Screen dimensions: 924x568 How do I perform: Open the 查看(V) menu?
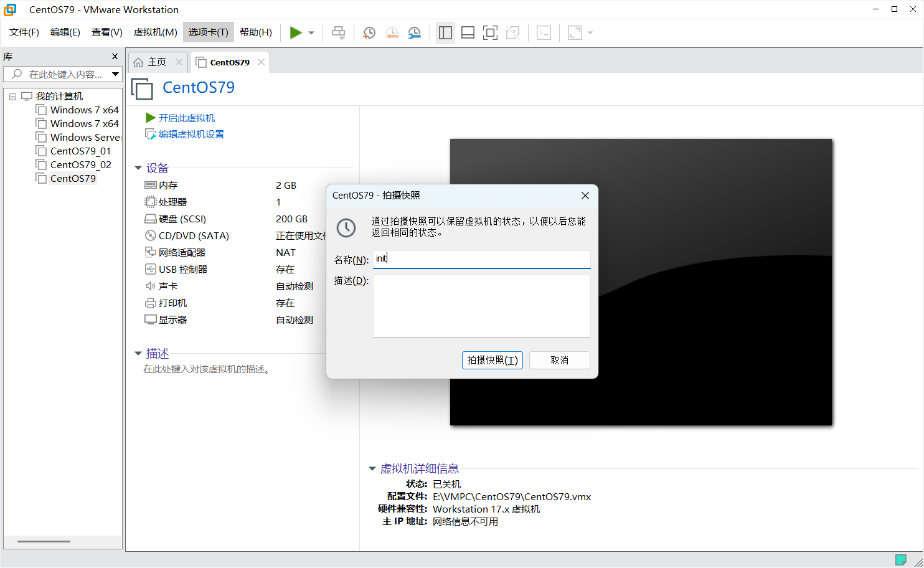coord(107,32)
